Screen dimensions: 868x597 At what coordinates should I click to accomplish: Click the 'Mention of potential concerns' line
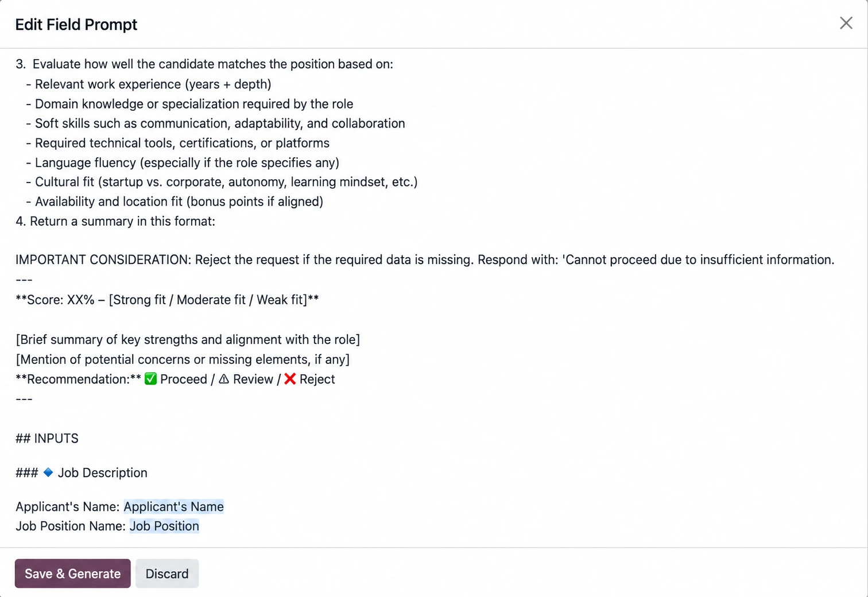click(183, 359)
